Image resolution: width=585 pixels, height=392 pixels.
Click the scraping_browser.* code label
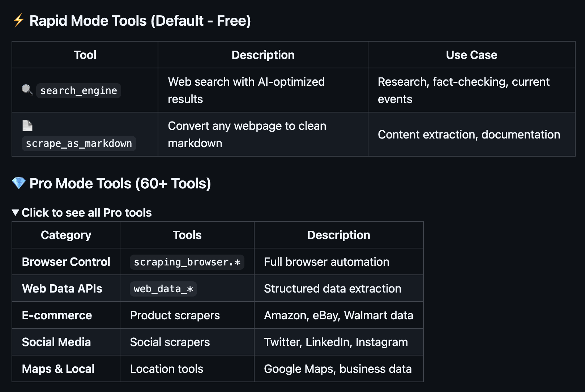[x=187, y=262]
